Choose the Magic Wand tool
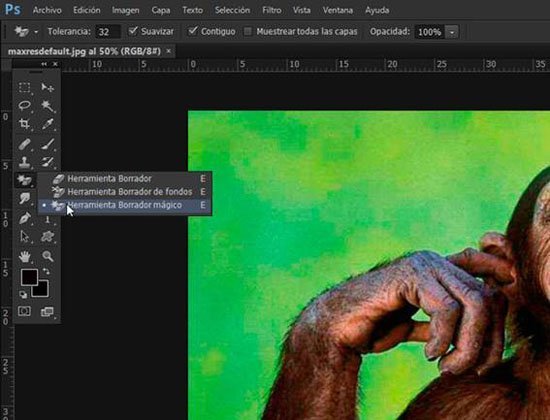Viewport: 550px width, 420px height. (48, 106)
